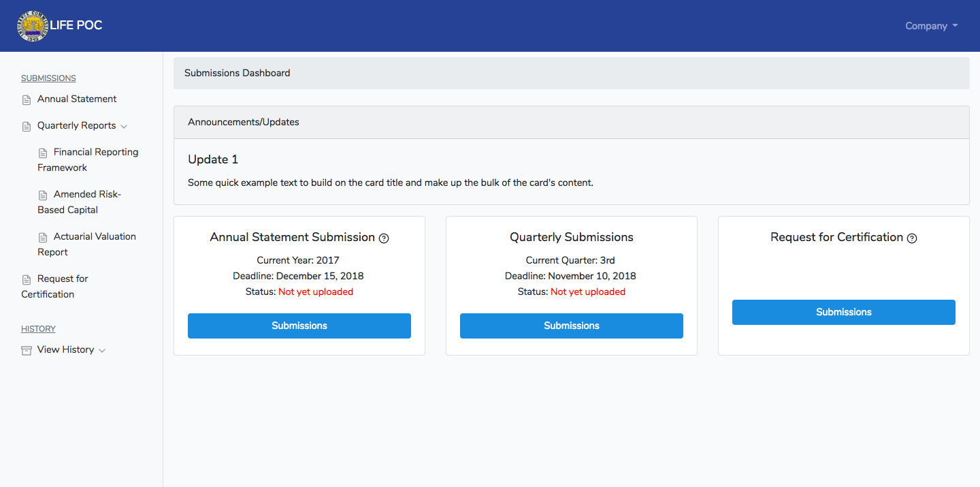Open the Company dropdown menu

pyautogui.click(x=931, y=26)
